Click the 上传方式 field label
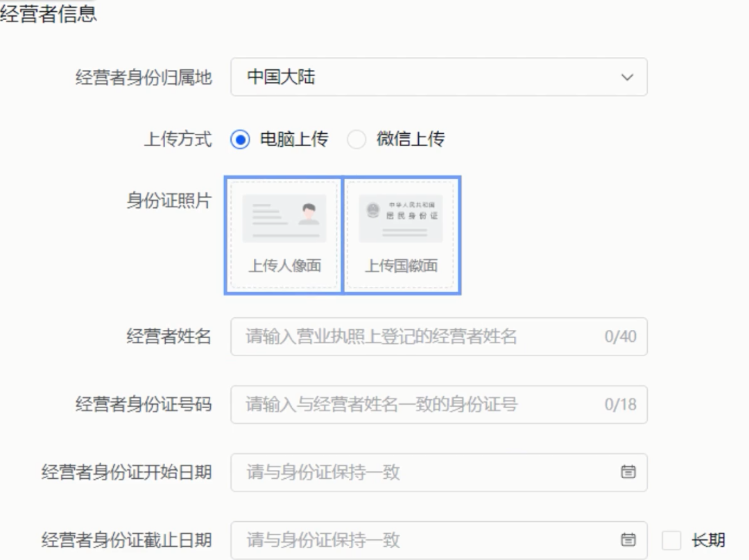Viewport: 749px width, 560px height. coord(178,139)
